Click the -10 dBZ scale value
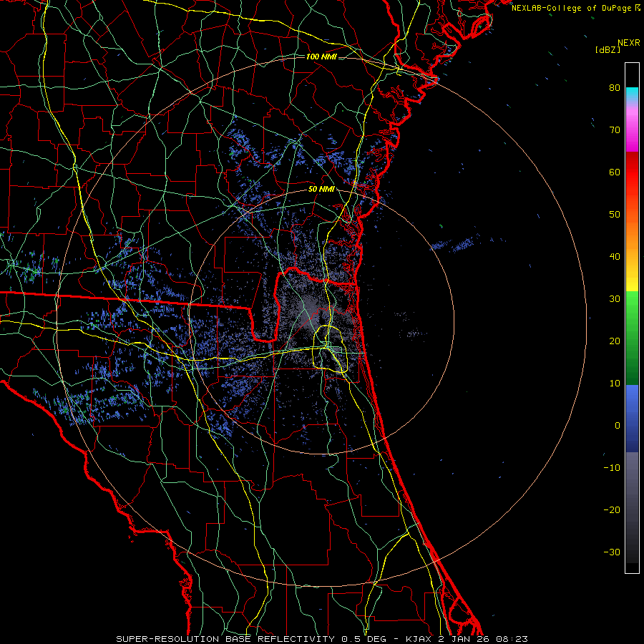Image resolution: width=644 pixels, height=644 pixels. pos(612,468)
